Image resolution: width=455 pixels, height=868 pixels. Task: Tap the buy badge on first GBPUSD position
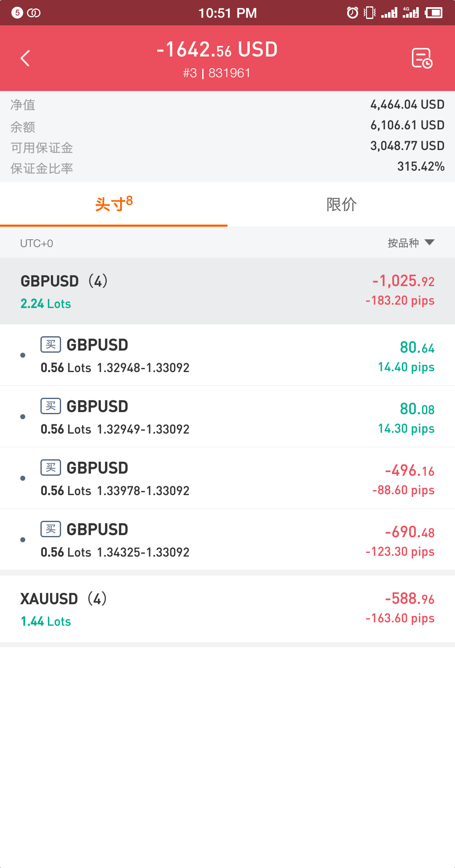[x=51, y=345]
